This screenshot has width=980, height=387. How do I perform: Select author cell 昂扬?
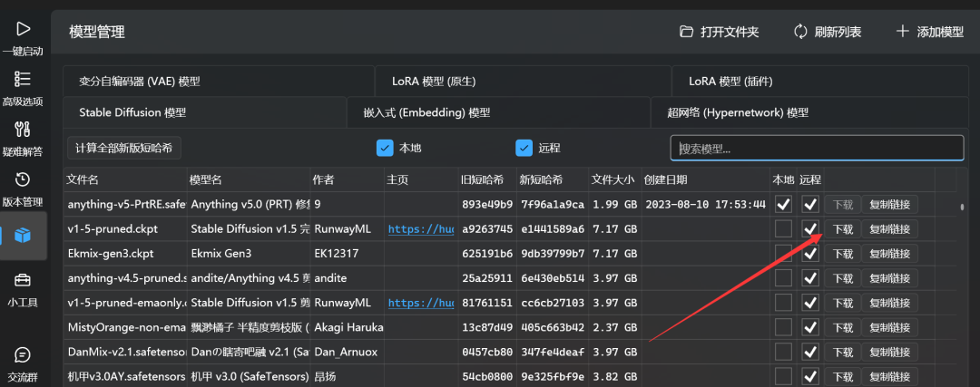coord(347,376)
